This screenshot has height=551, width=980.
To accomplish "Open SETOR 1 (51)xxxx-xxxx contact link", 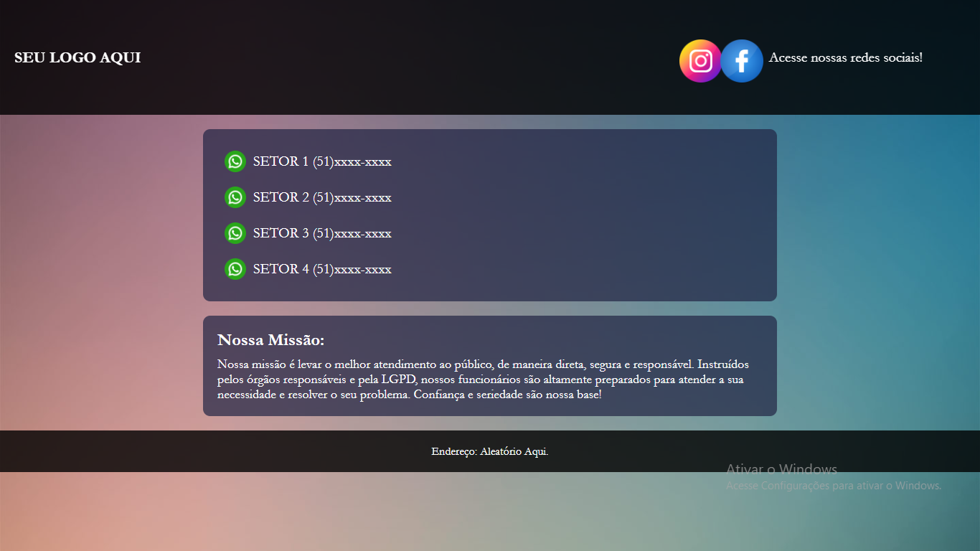I will [322, 161].
